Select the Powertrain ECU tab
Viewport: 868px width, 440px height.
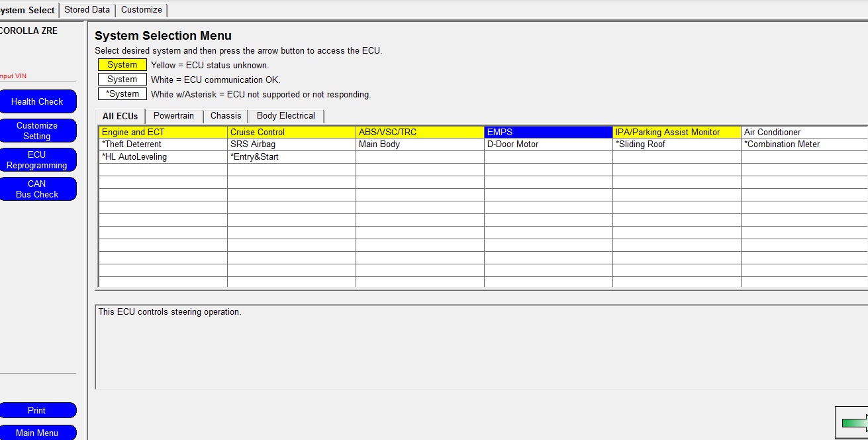pyautogui.click(x=173, y=116)
